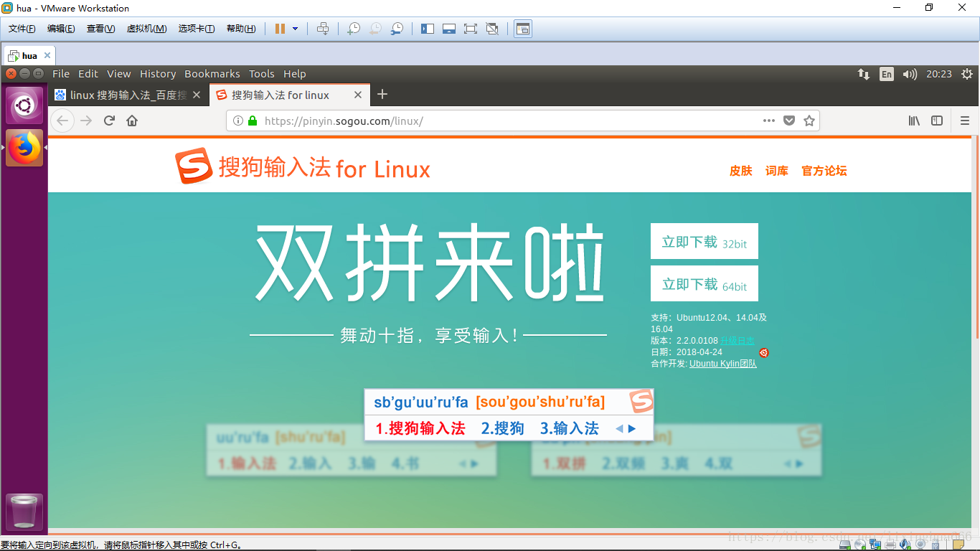Open VMware 虚拟机(M) menu
This screenshot has height=551, width=980.
coord(146,29)
